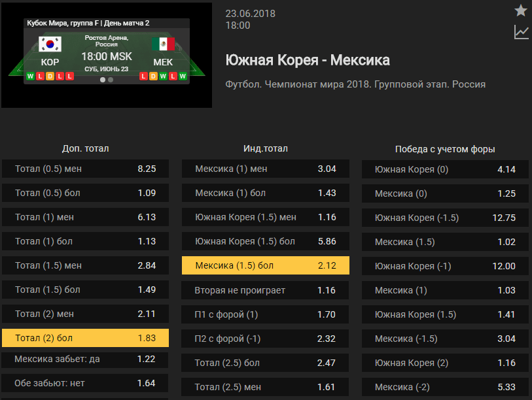
Task: Pick Мексика (1) бол odds 1.43
Action: pyautogui.click(x=266, y=193)
